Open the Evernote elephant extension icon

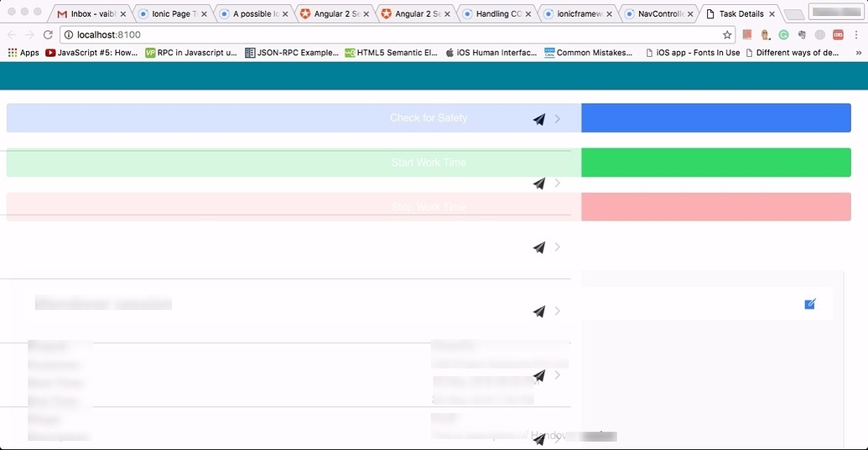[x=802, y=35]
